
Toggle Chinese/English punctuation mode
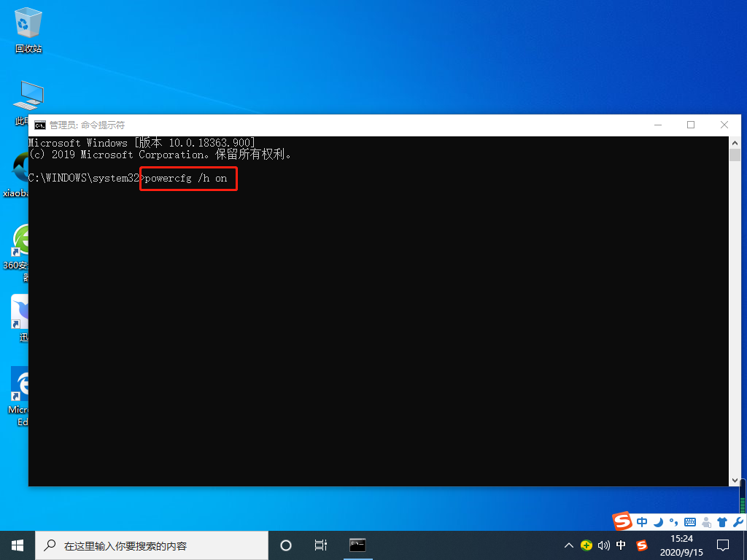pyautogui.click(x=673, y=522)
